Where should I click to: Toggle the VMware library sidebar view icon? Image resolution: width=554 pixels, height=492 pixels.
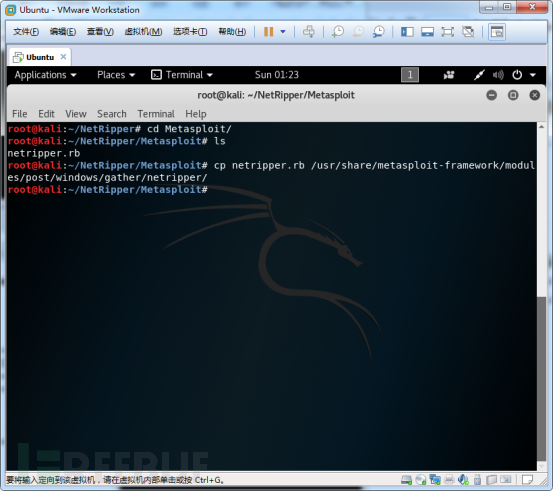click(407, 32)
